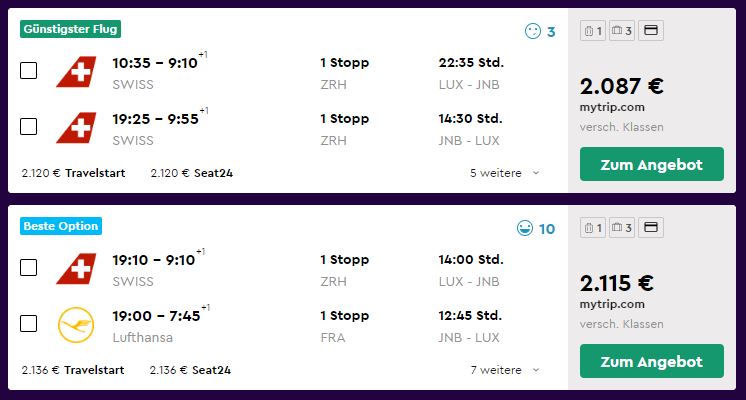Click the Lufthansa airline logo

click(x=75, y=324)
